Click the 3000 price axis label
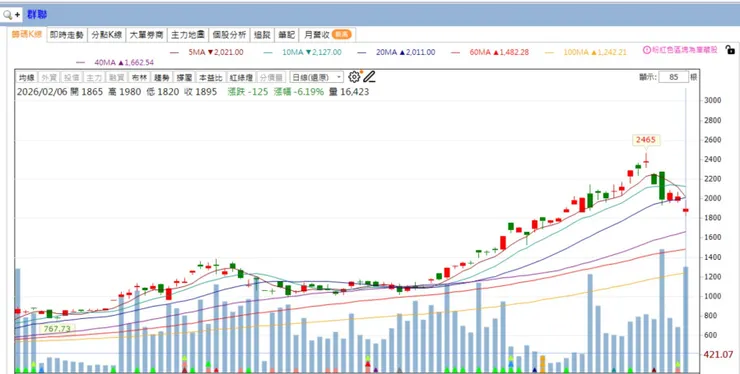Viewport: 740px width, 374px height. pyautogui.click(x=712, y=100)
